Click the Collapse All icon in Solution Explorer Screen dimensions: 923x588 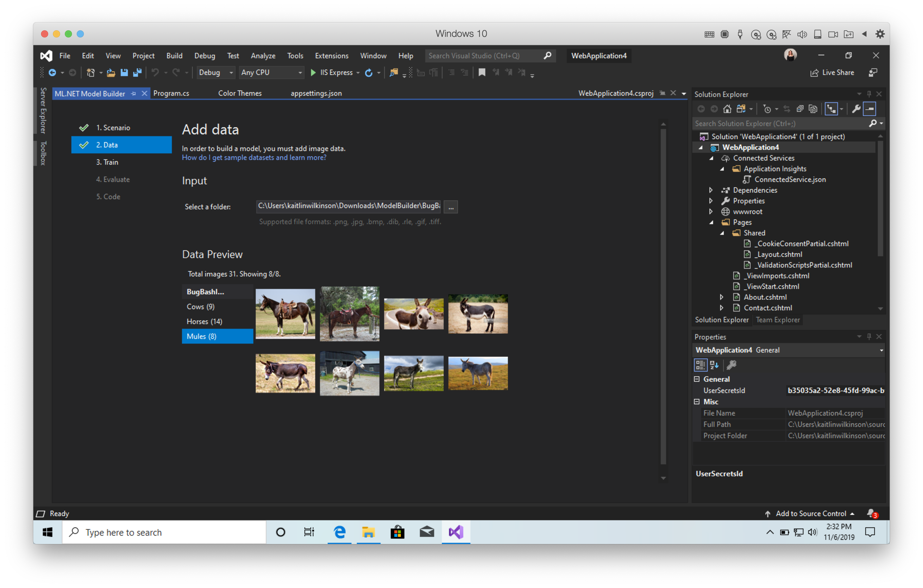tap(800, 109)
